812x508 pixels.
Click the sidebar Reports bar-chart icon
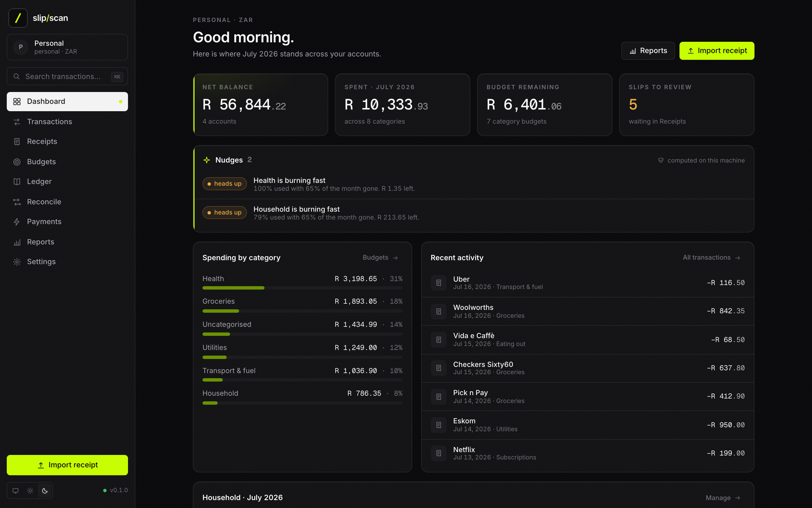pyautogui.click(x=17, y=242)
